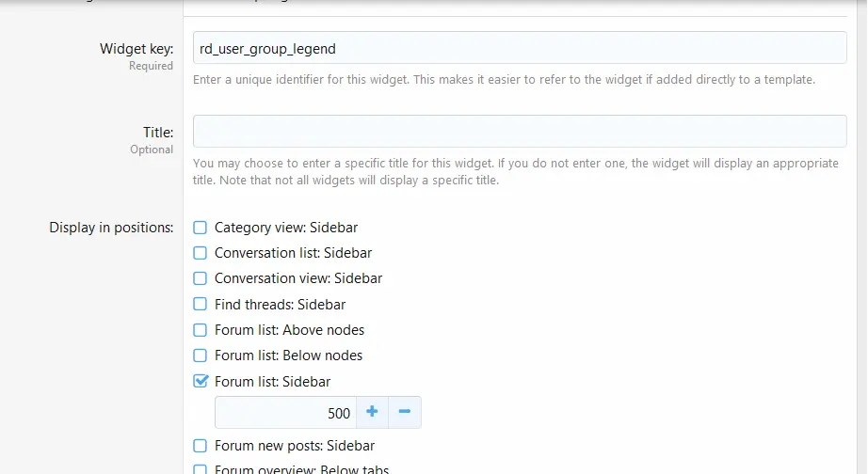This screenshot has width=868, height=474.
Task: Click the Category view: Sidebar label text
Action: click(x=286, y=228)
